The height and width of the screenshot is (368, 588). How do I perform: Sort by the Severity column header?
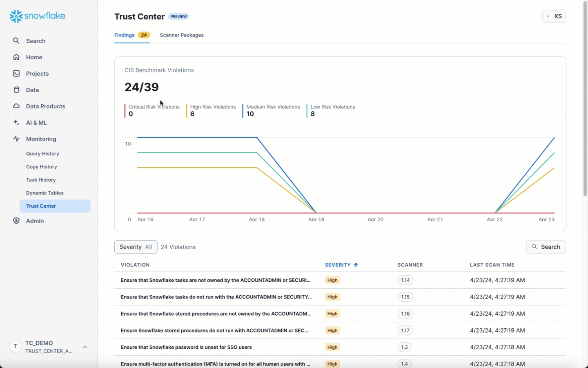click(x=338, y=265)
